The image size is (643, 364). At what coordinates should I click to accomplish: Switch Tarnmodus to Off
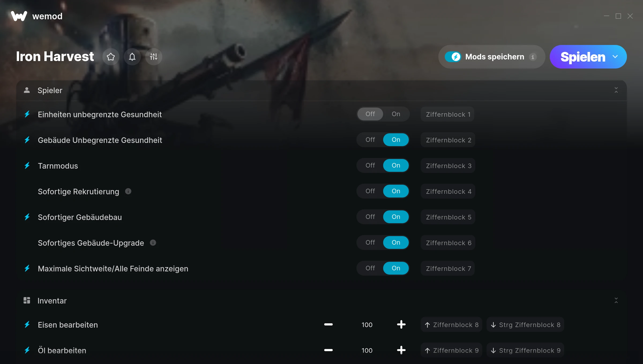(x=370, y=165)
